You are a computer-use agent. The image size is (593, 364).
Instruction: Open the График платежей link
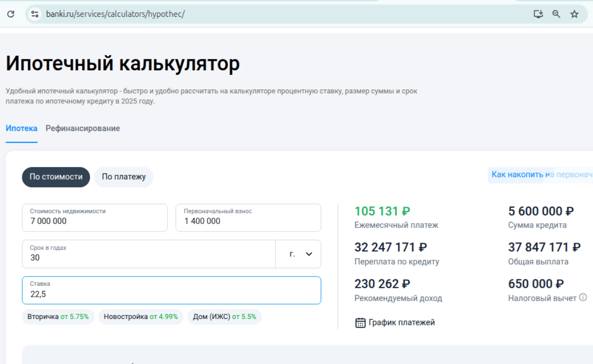[x=402, y=323]
